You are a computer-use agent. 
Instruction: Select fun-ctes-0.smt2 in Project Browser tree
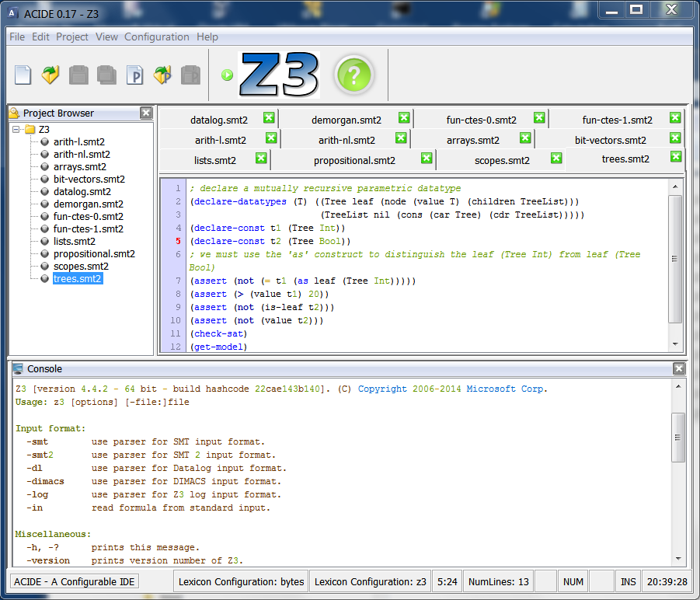[x=89, y=217]
